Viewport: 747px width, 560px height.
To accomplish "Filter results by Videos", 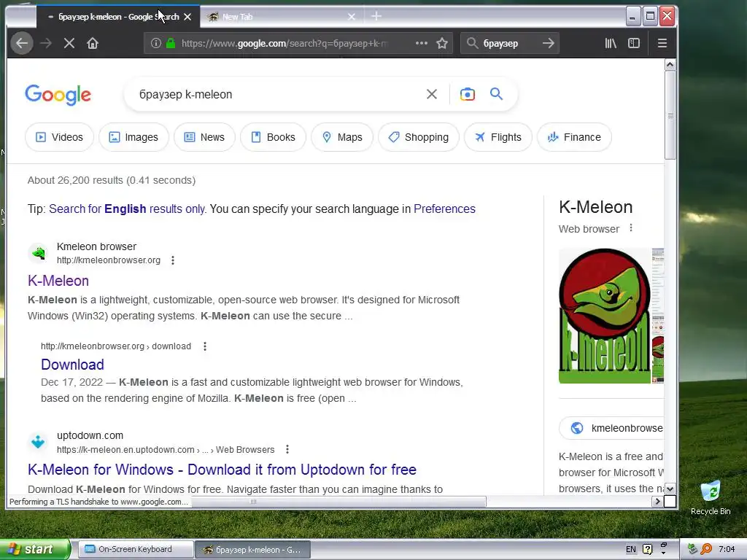I will pyautogui.click(x=60, y=137).
